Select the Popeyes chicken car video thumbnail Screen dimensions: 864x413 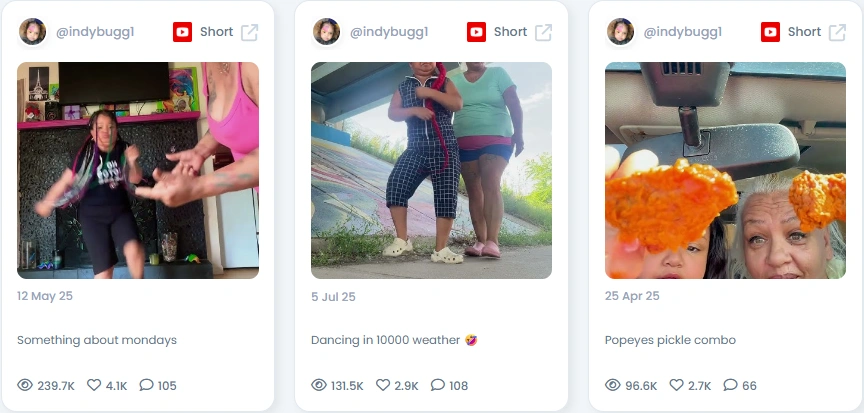[725, 170]
